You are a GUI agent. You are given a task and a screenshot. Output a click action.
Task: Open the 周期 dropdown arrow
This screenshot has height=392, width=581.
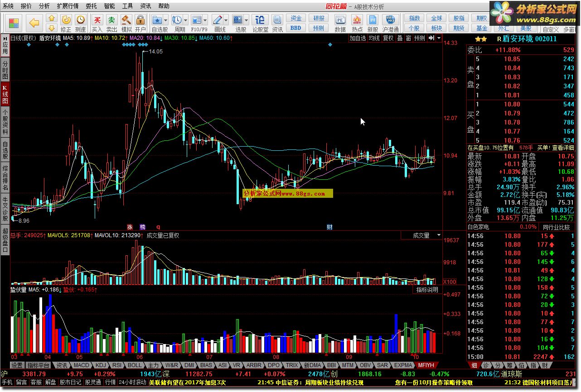point(185,20)
